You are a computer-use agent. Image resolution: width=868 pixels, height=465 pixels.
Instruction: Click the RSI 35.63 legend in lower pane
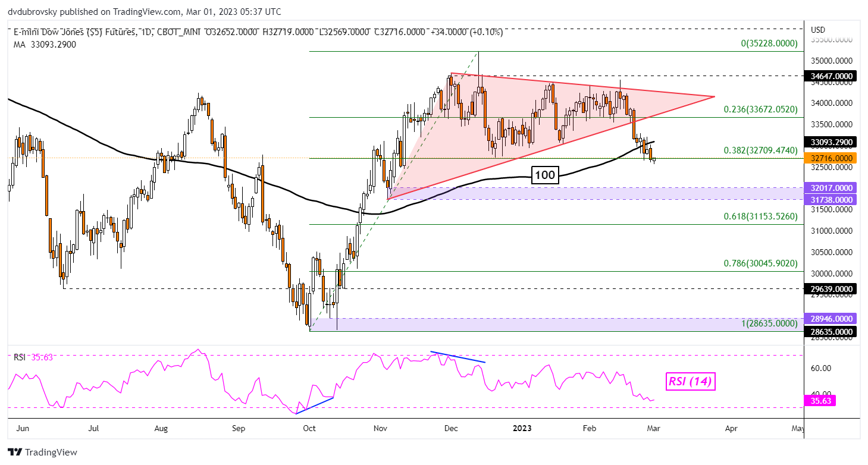pyautogui.click(x=32, y=357)
